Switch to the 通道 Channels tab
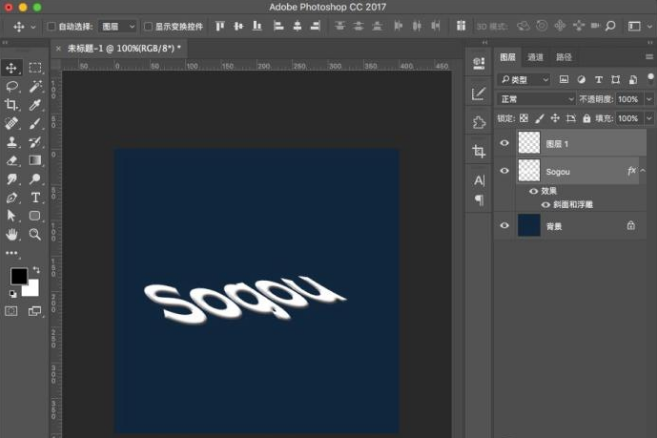 (535, 57)
